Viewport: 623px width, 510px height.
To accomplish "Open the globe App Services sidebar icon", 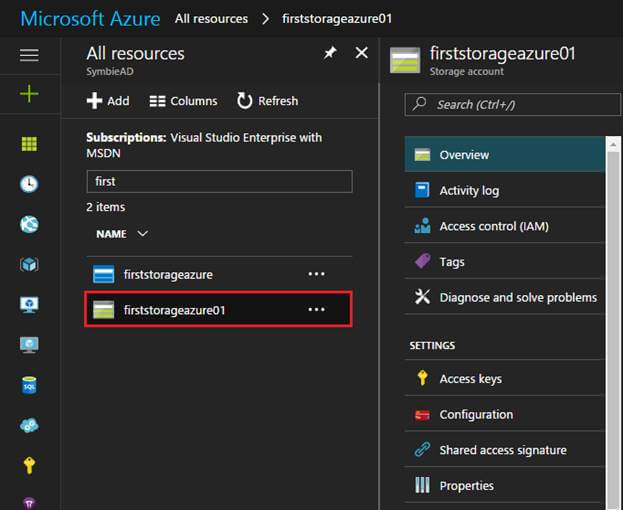I will 29,224.
